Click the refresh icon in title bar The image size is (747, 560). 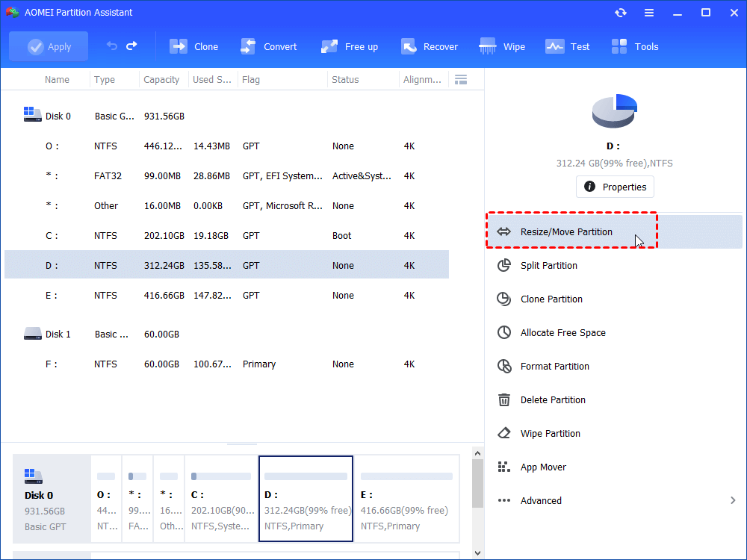pos(620,13)
